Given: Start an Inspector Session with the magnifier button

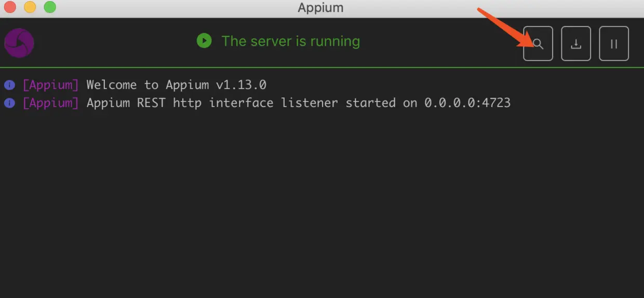Looking at the screenshot, I should tap(538, 44).
